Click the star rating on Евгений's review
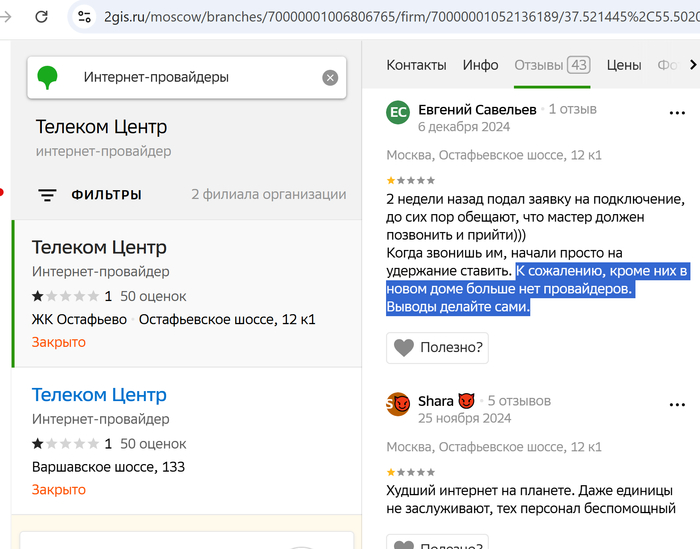The width and height of the screenshot is (700, 549). (x=410, y=180)
